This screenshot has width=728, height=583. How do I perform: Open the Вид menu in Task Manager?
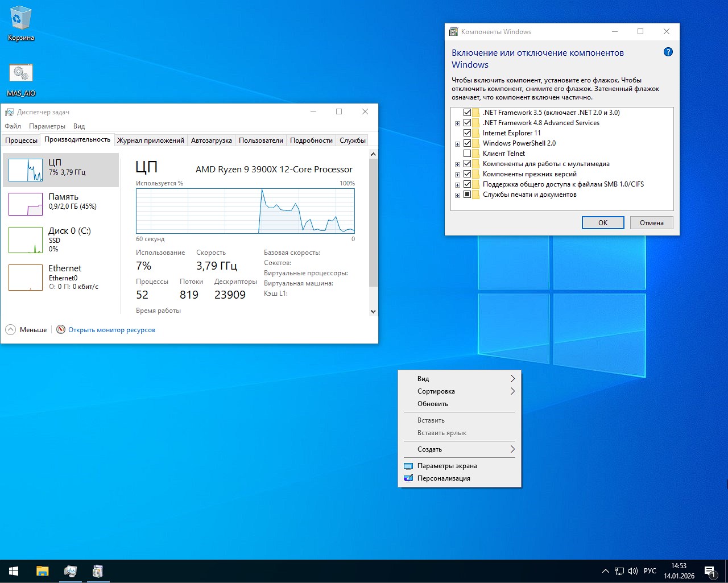[78, 126]
